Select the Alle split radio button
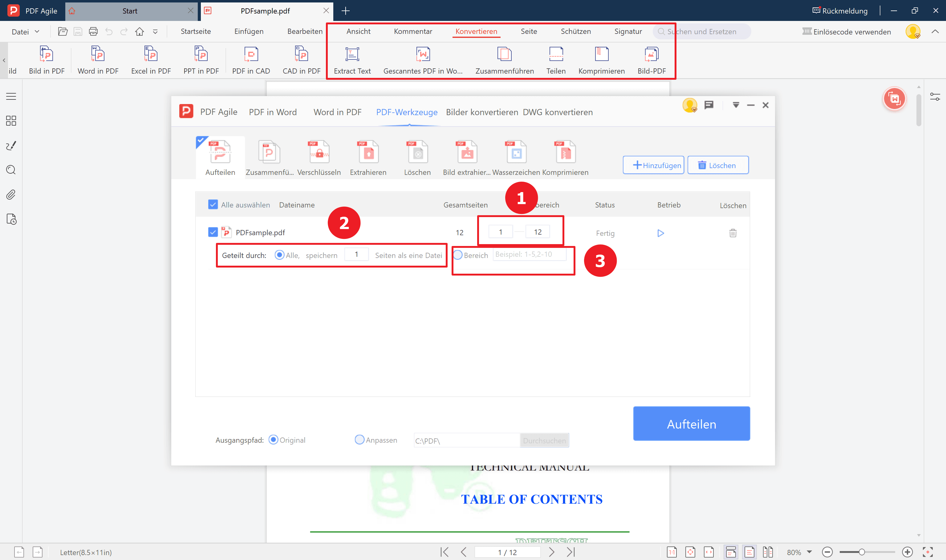The image size is (946, 560). (x=279, y=255)
